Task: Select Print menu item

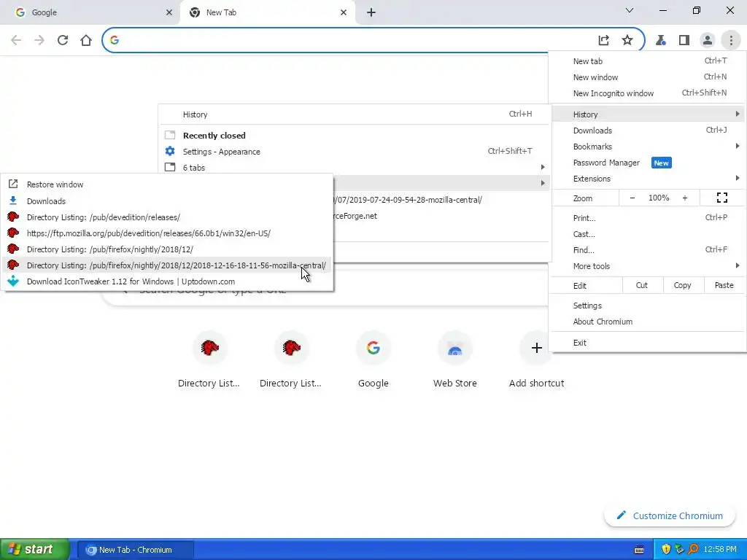Action: [648, 218]
